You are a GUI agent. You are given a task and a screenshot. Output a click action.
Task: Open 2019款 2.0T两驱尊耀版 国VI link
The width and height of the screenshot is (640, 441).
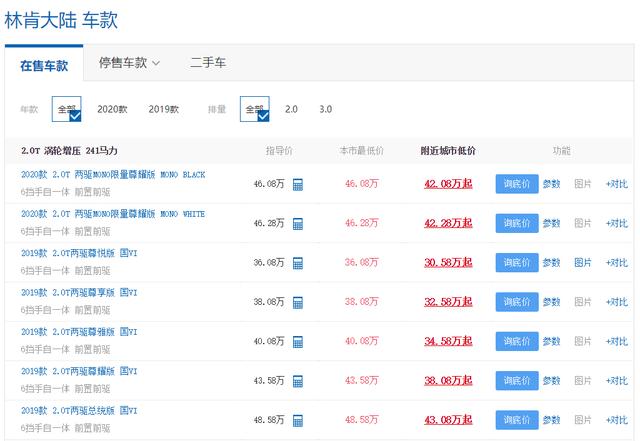point(79,372)
